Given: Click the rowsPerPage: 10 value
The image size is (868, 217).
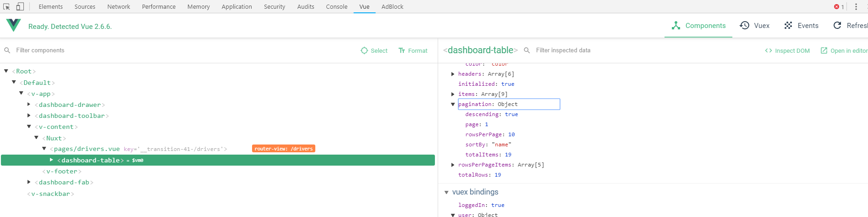Looking at the screenshot, I should click(511, 134).
